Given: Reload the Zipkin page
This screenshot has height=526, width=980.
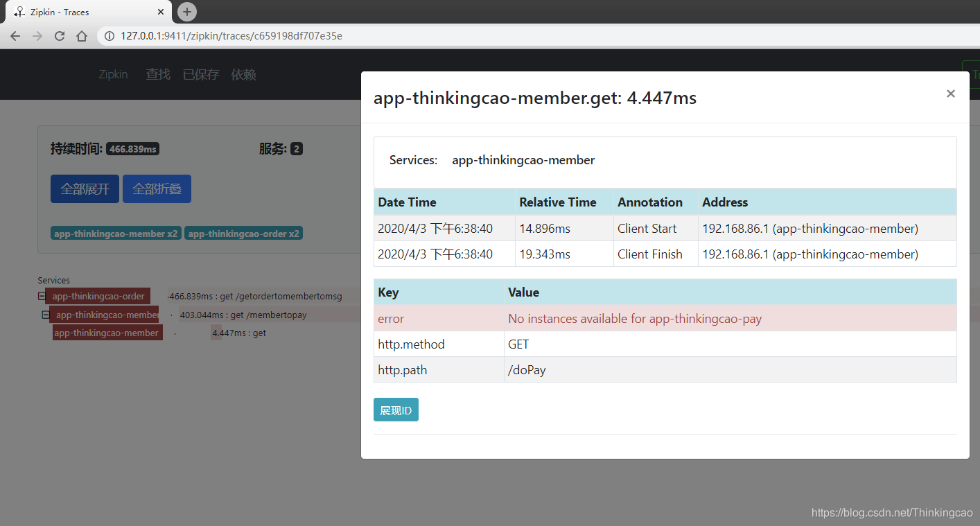Looking at the screenshot, I should (60, 36).
